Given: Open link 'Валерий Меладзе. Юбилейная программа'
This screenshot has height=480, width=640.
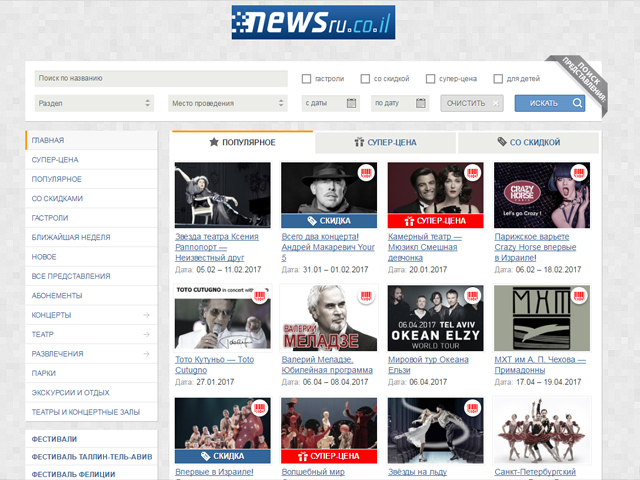Looking at the screenshot, I should pyautogui.click(x=327, y=364).
